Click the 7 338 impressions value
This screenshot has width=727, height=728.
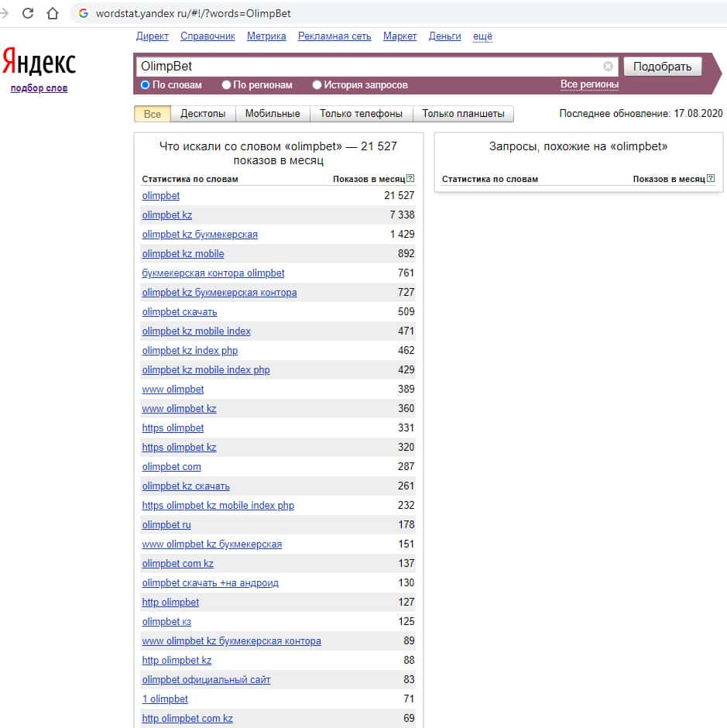click(402, 215)
